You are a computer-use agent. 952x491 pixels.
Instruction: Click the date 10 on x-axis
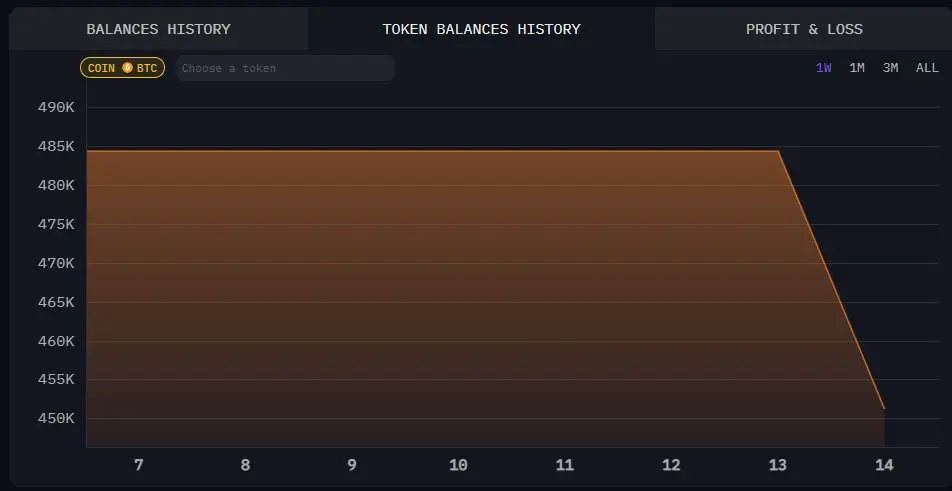coord(458,465)
